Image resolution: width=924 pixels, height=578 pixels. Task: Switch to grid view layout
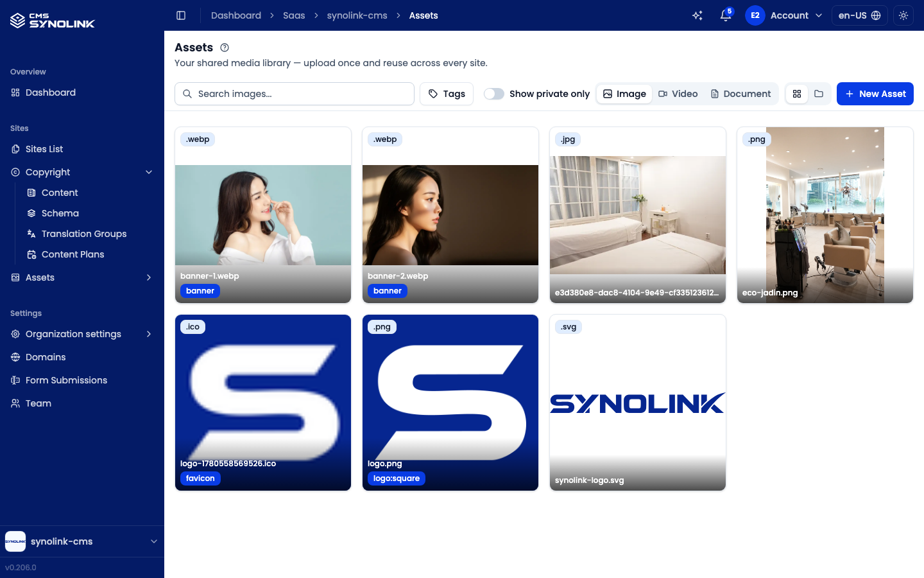click(x=797, y=94)
